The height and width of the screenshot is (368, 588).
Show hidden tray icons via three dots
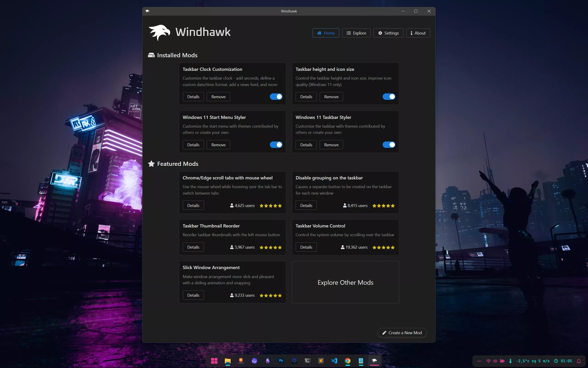tap(479, 361)
